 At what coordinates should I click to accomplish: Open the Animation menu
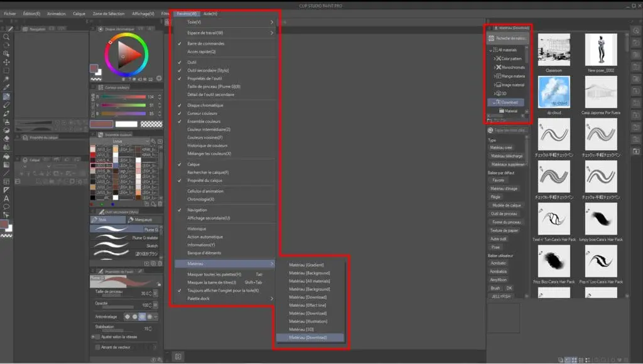click(56, 14)
